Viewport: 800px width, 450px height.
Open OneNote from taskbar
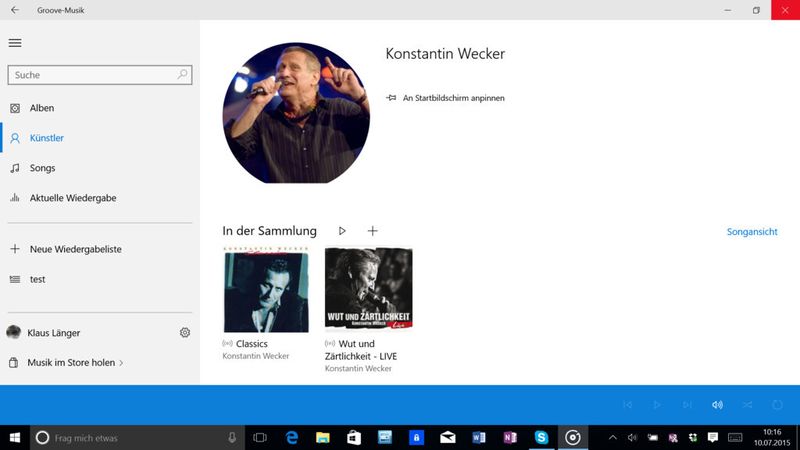click(510, 438)
